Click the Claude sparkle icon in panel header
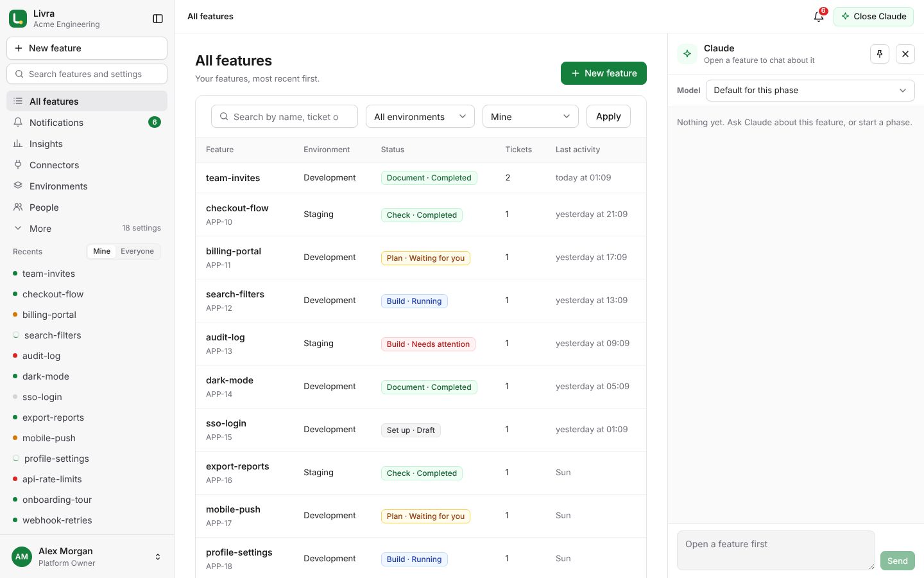Viewport: 924px width, 578px height. click(687, 54)
